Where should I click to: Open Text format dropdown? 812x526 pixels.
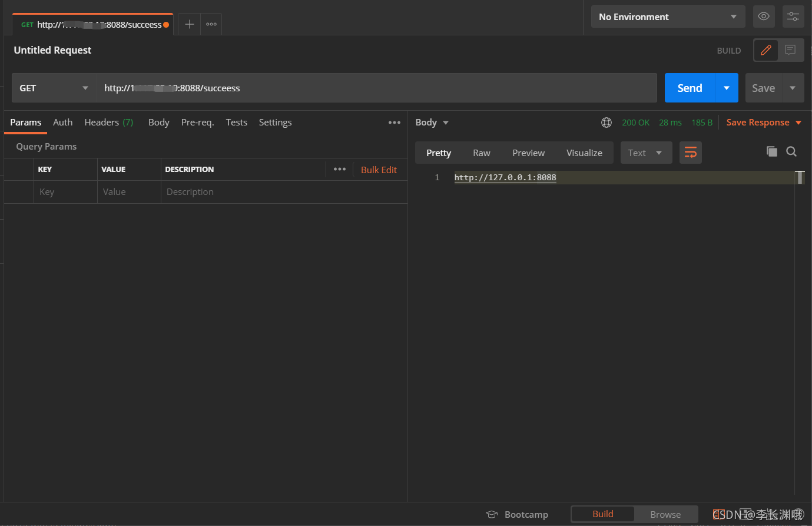tap(646, 153)
